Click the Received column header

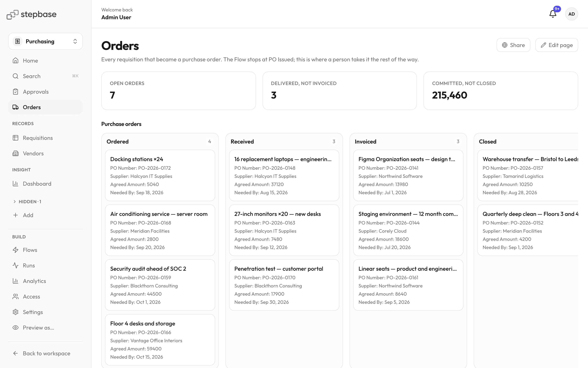click(x=242, y=141)
